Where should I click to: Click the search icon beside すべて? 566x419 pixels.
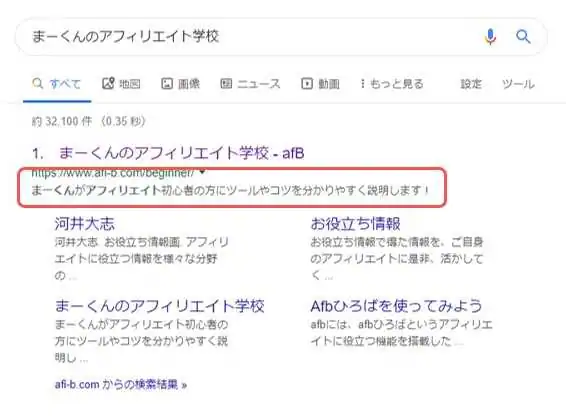point(38,84)
